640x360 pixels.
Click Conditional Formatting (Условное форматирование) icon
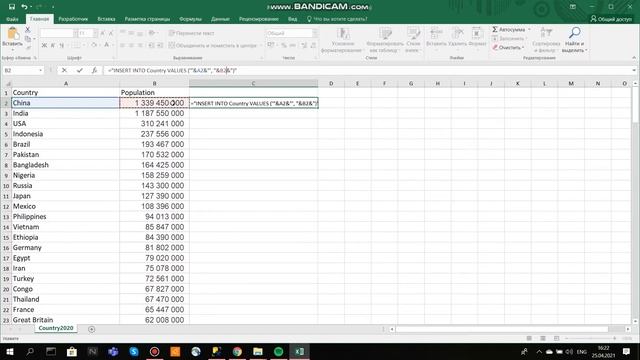point(343,33)
